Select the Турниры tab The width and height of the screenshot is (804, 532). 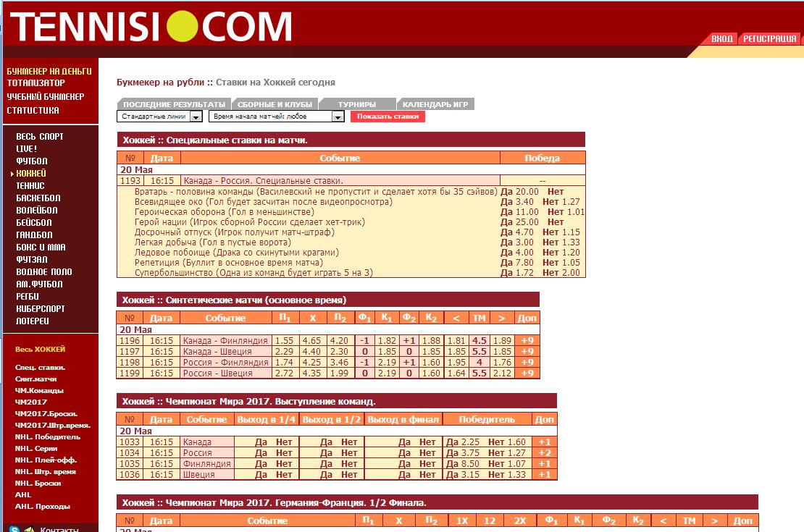tap(356, 104)
